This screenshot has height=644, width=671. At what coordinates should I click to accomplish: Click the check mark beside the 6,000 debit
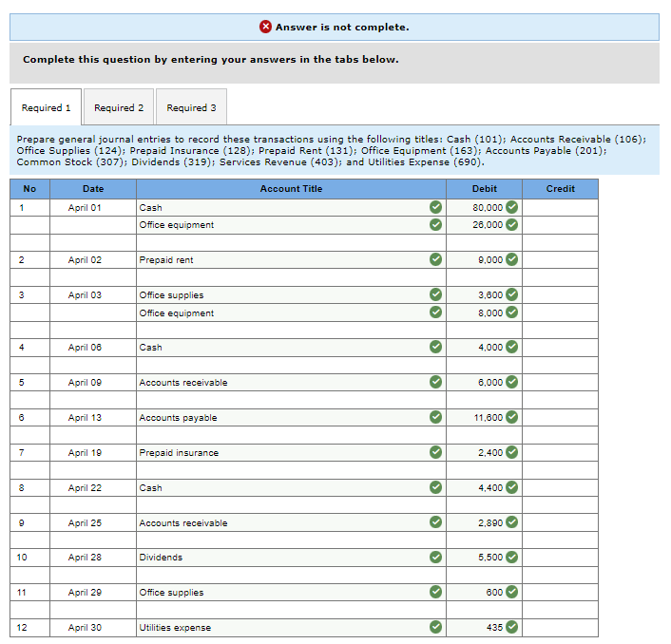[x=512, y=382]
